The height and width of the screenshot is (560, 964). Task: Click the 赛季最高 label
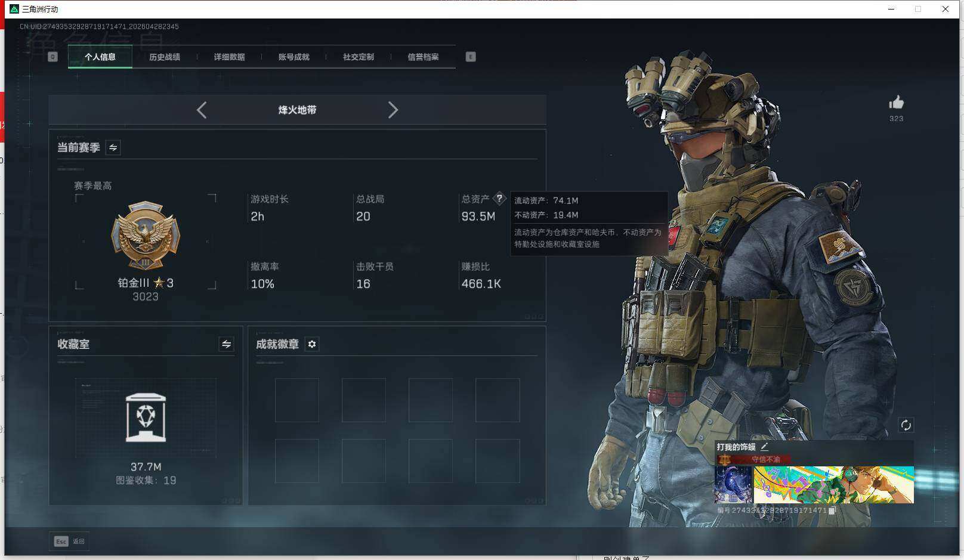coord(93,186)
